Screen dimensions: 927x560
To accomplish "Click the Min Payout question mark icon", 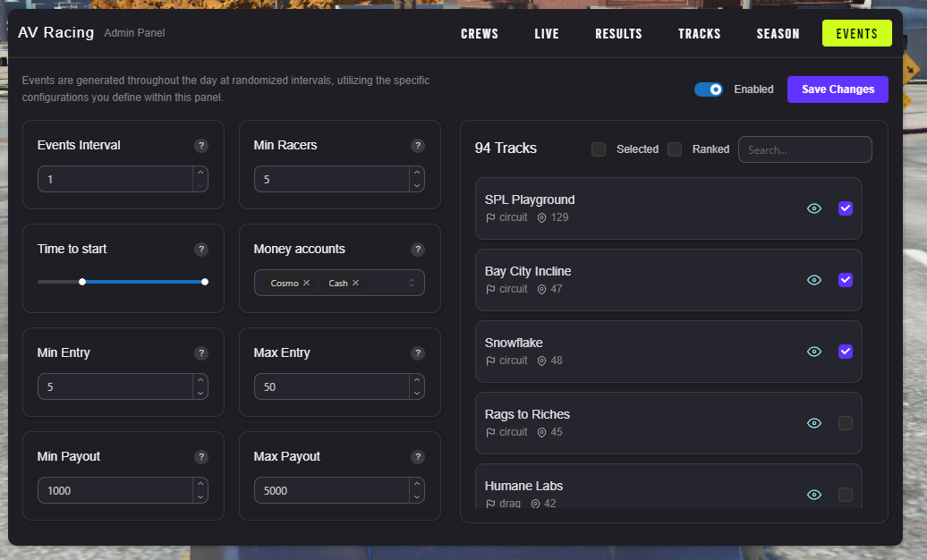I will (201, 457).
